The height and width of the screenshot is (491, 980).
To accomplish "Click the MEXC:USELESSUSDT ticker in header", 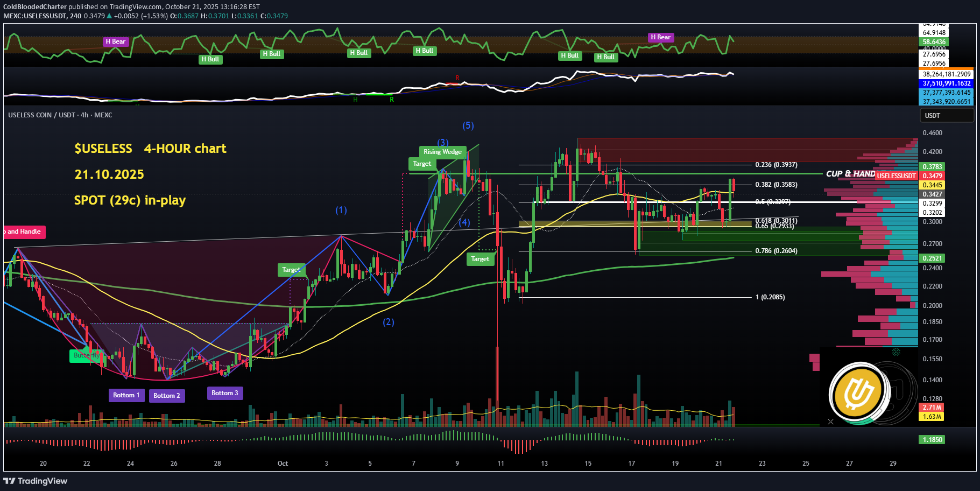I will click(x=34, y=16).
